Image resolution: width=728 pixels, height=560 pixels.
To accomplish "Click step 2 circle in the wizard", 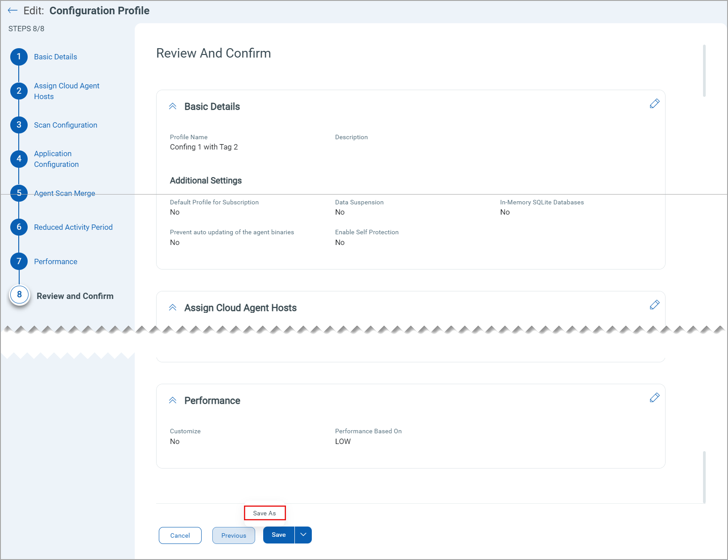I will [19, 91].
